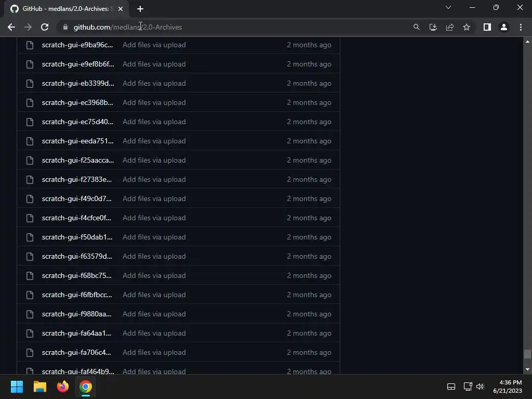
Task: Click the install app icon in address bar
Action: point(433,27)
